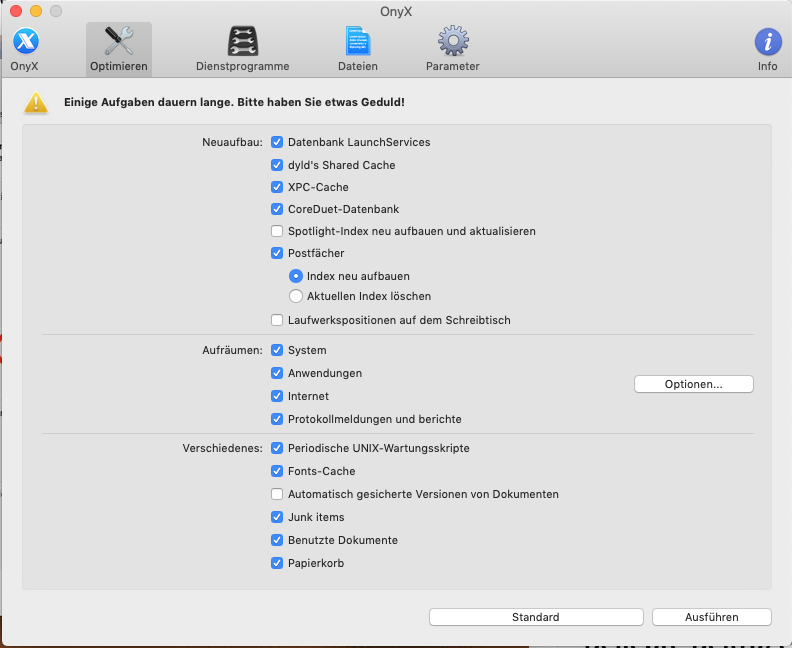Open the Parameter gear icon
This screenshot has height=648, width=792.
point(452,42)
